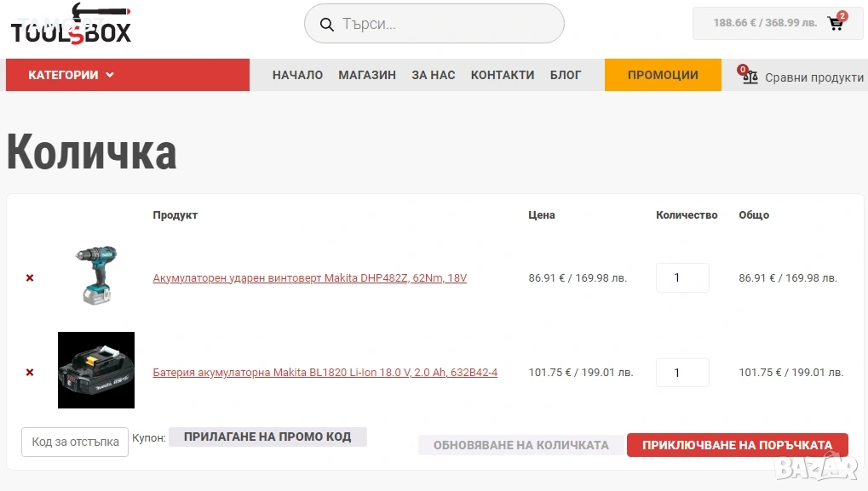Open the ToolsBox logo homepage
This screenshot has width=868, height=491.
click(x=71, y=25)
